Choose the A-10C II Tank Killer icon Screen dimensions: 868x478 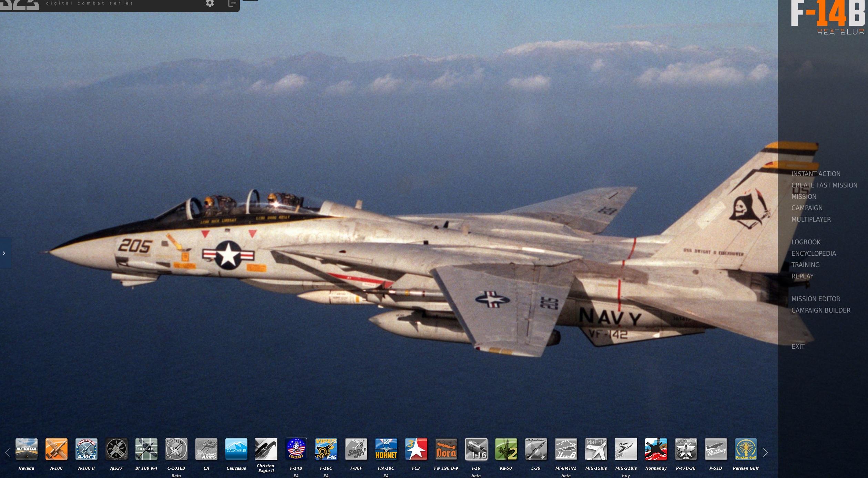(x=86, y=449)
